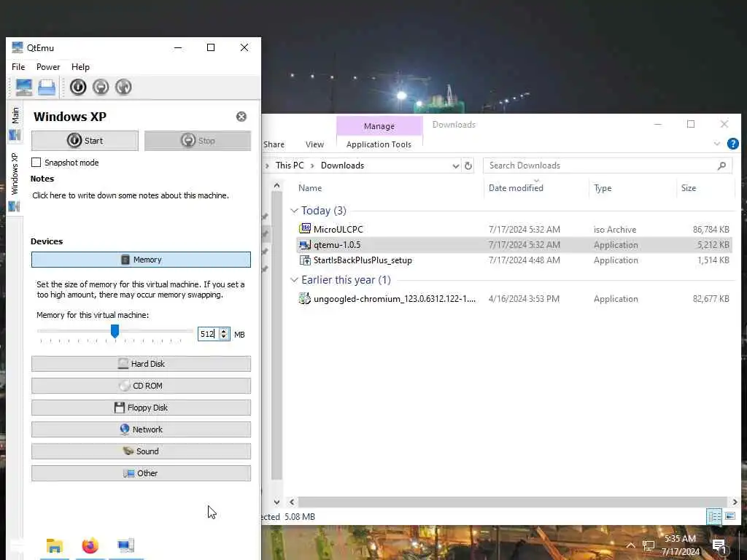Show hidden system tray icons
Image resolution: width=747 pixels, height=560 pixels.
coord(631,545)
